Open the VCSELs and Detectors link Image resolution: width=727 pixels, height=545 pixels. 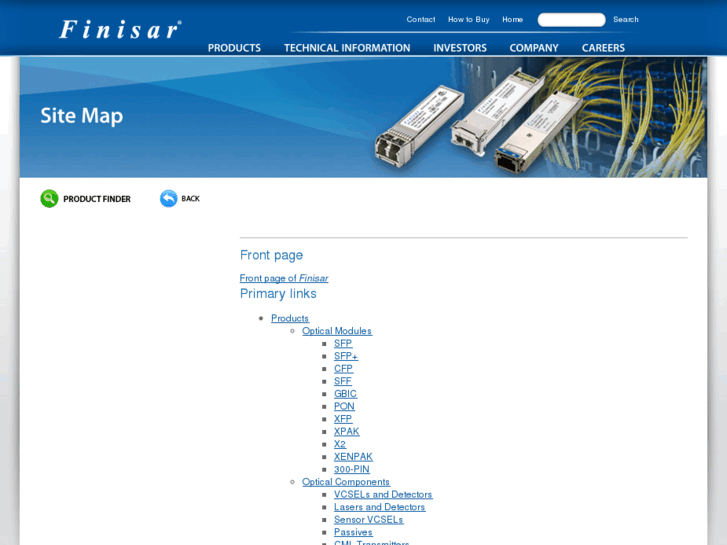pos(383,494)
